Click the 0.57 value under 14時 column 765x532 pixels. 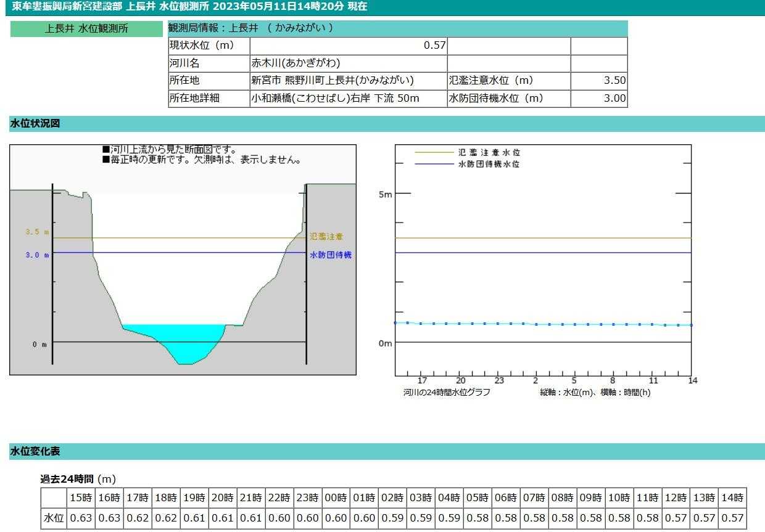tap(732, 518)
